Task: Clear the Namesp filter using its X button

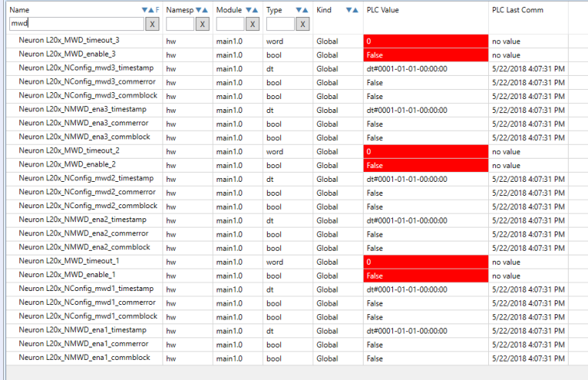Action: click(203, 24)
